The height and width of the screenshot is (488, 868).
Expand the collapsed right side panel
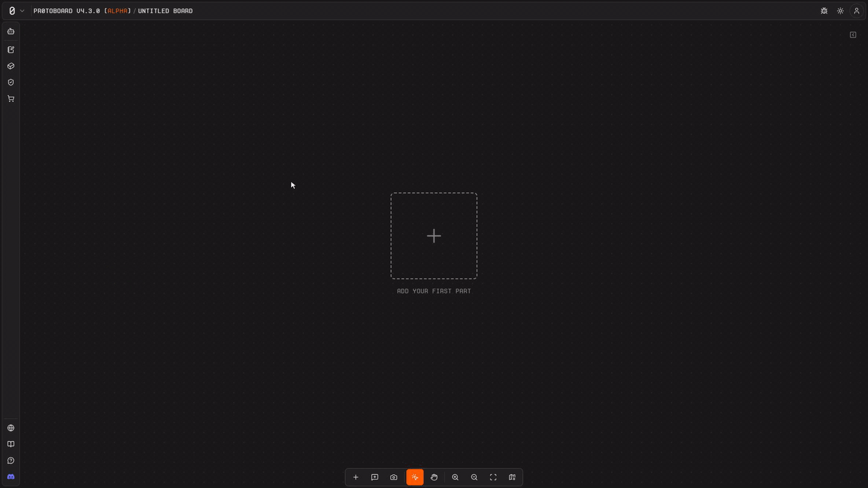853,35
